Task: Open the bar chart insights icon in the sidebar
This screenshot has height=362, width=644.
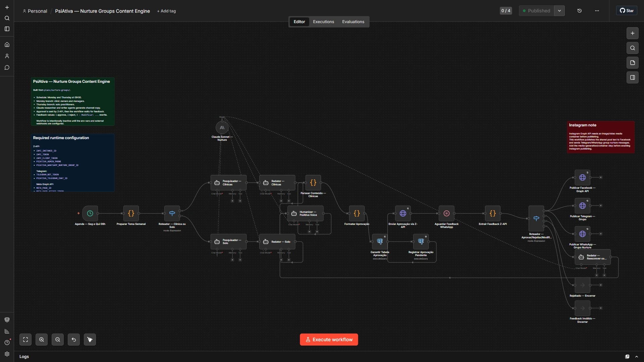Action: [7, 331]
